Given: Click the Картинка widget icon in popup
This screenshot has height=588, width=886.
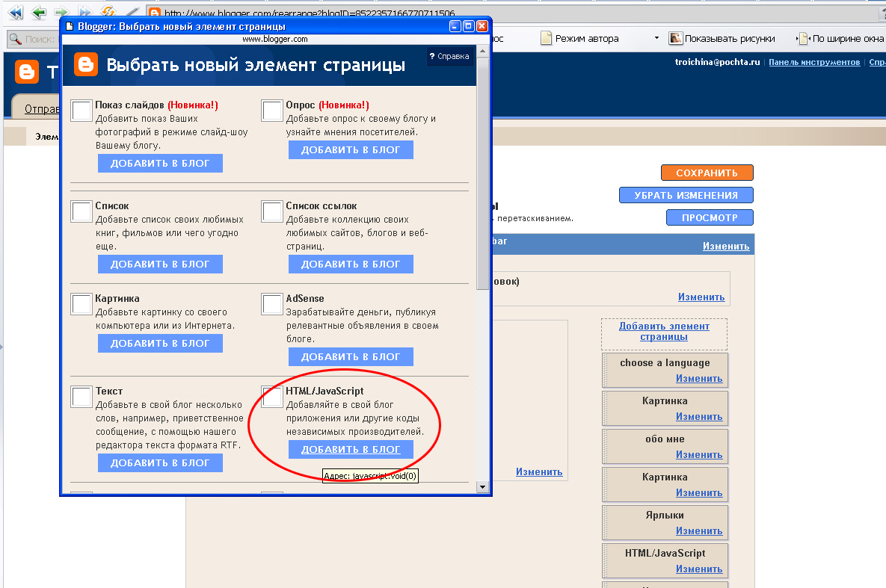Looking at the screenshot, I should [x=81, y=304].
